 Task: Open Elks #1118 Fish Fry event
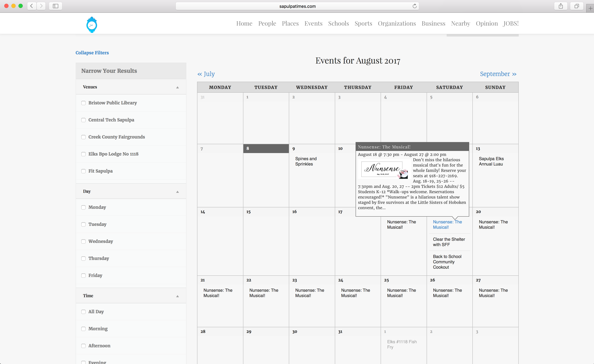tap(402, 344)
